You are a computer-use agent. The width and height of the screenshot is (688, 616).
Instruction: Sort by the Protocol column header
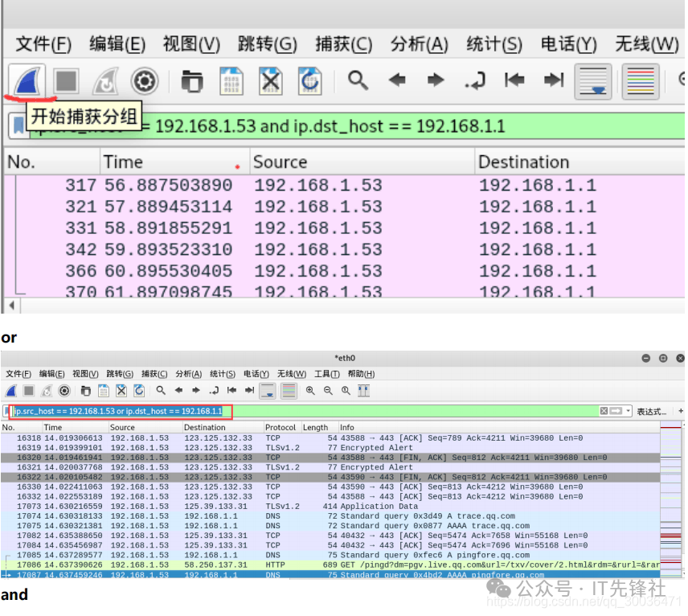click(x=281, y=428)
